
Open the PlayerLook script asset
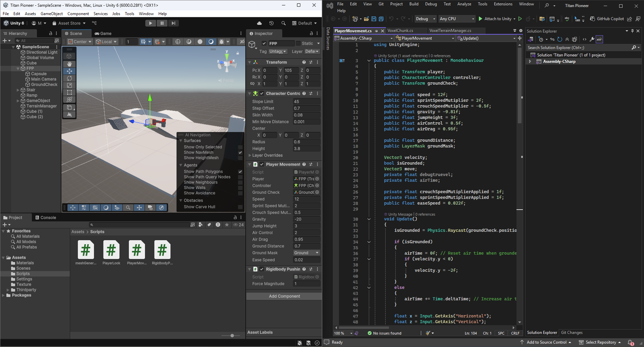[111, 252]
